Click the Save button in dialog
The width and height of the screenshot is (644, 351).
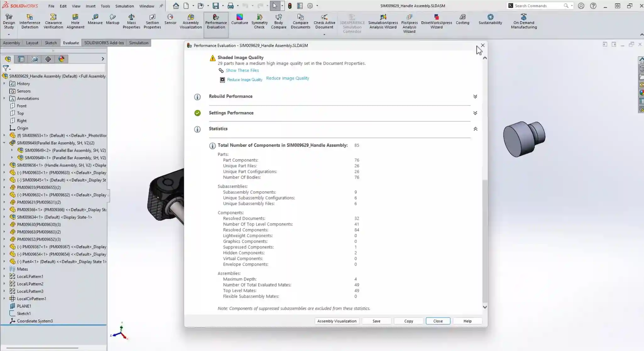(x=376, y=321)
